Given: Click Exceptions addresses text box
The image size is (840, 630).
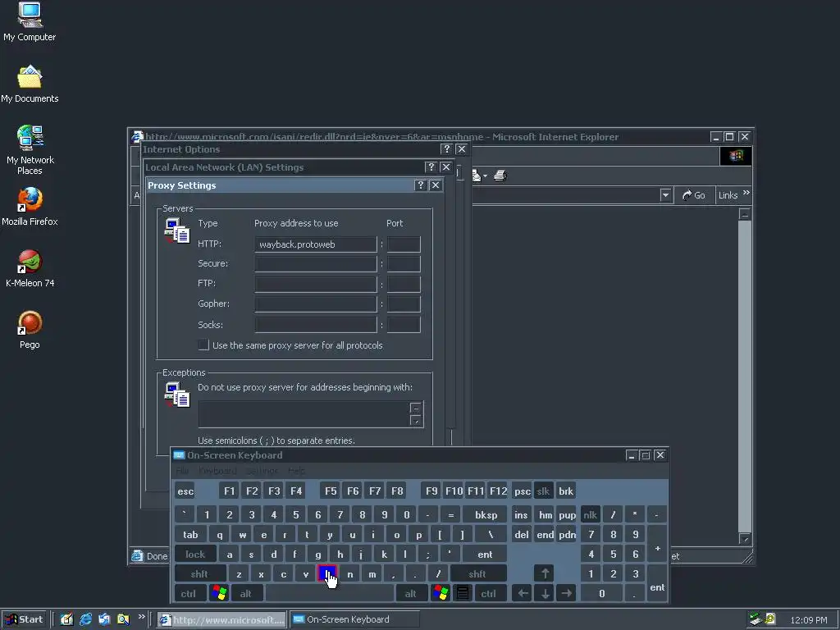Looking at the screenshot, I should coord(304,414).
